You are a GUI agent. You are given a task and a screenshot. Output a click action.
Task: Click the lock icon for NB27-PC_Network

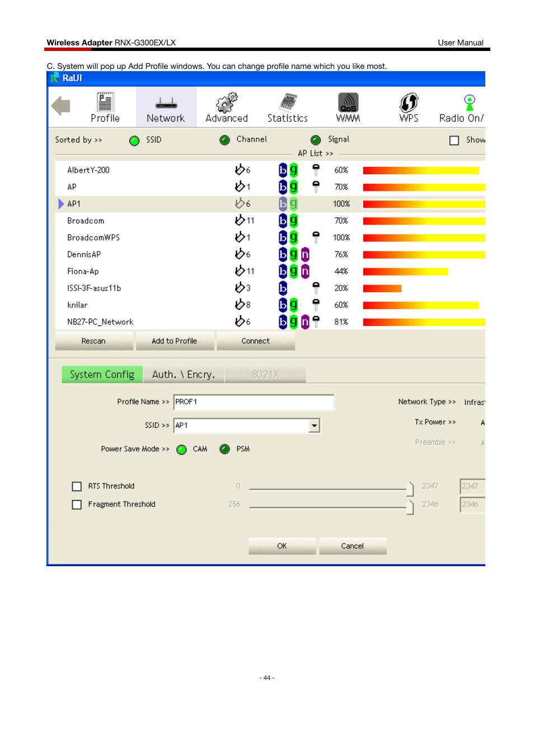click(x=316, y=321)
